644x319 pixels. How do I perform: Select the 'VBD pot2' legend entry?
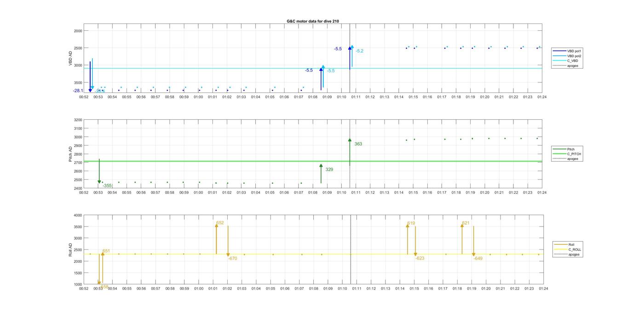coord(568,56)
